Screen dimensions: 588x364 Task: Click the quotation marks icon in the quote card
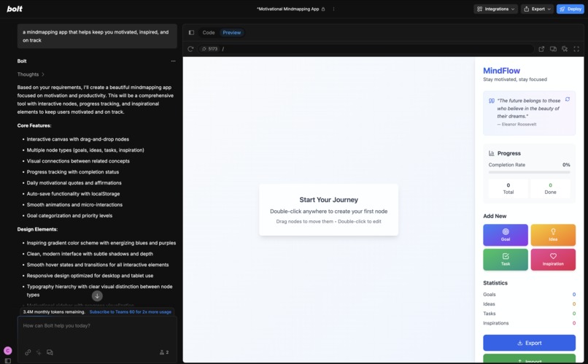[x=491, y=101]
